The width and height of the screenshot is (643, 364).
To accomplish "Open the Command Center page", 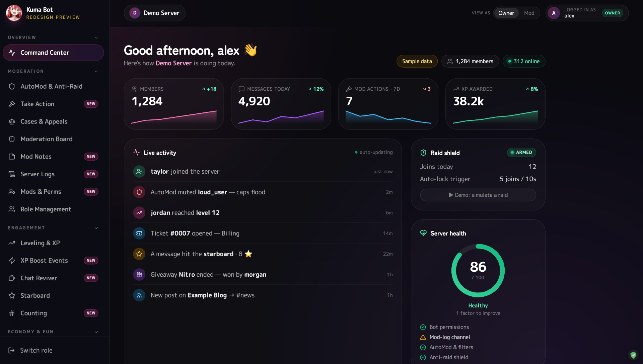I will click(x=53, y=53).
